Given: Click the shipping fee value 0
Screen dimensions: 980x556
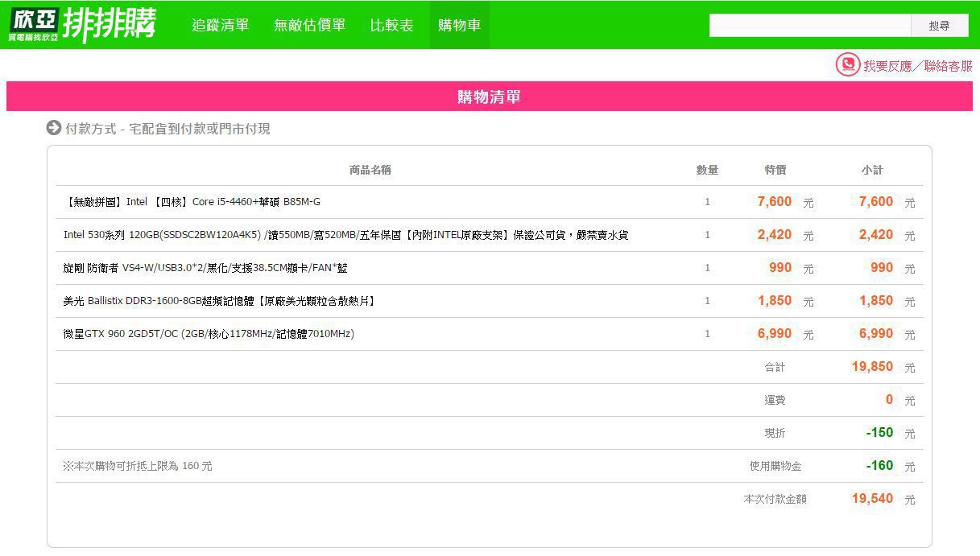Looking at the screenshot, I should (889, 400).
